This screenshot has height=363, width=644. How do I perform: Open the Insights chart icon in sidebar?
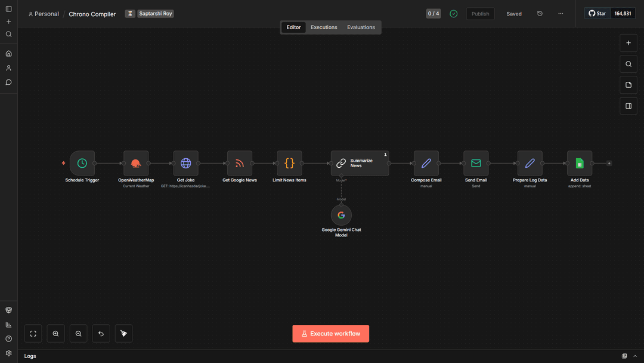pos(8,324)
